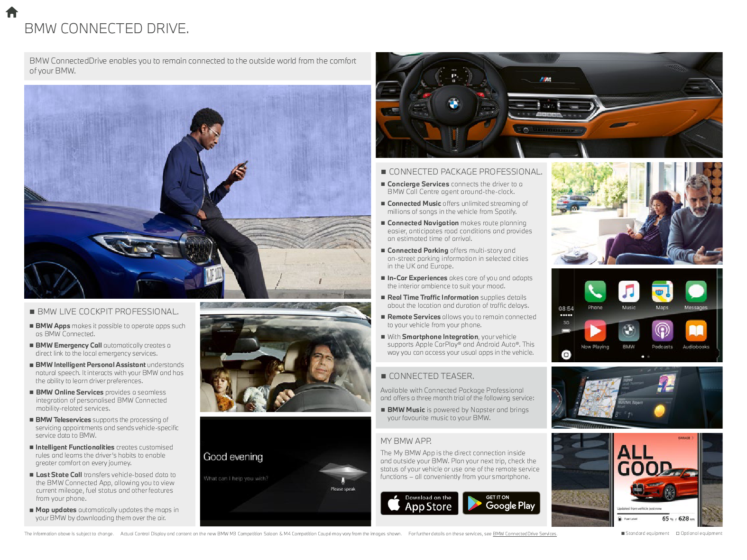
Task: Click 'Good evening' assistant greeting text
Action: tap(233, 457)
